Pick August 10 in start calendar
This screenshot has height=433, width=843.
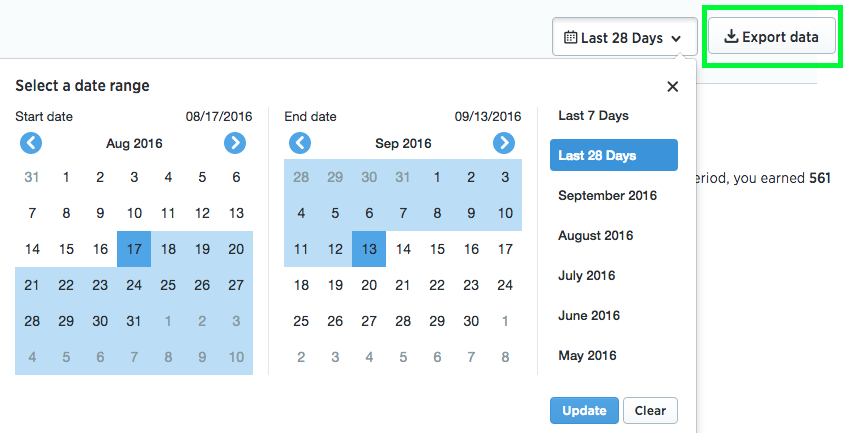point(134,213)
